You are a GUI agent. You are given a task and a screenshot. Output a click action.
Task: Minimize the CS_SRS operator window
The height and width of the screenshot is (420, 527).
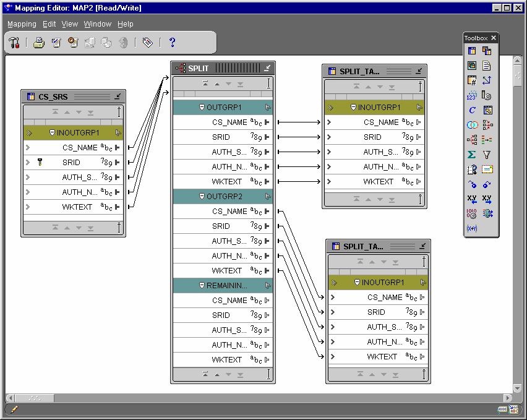[118, 96]
